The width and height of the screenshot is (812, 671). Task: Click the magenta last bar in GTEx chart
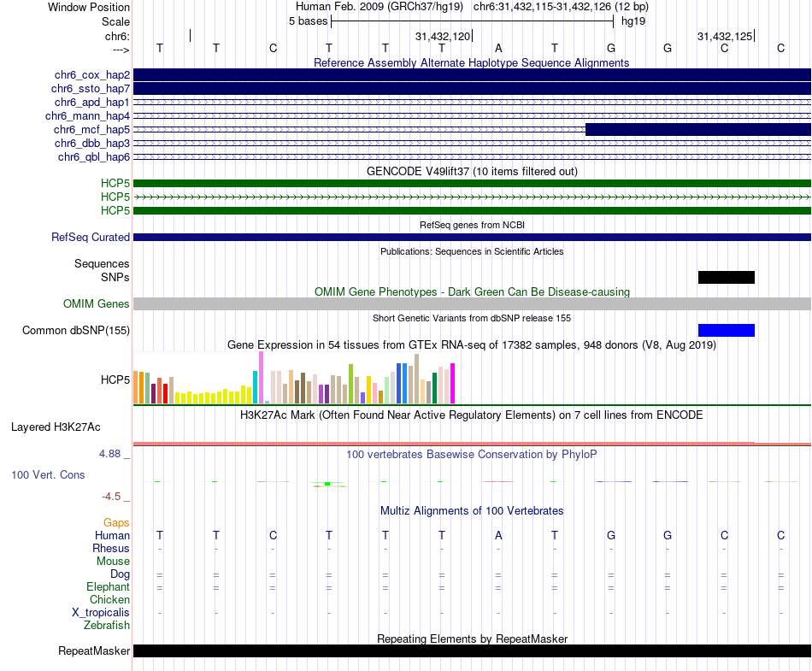coord(453,383)
